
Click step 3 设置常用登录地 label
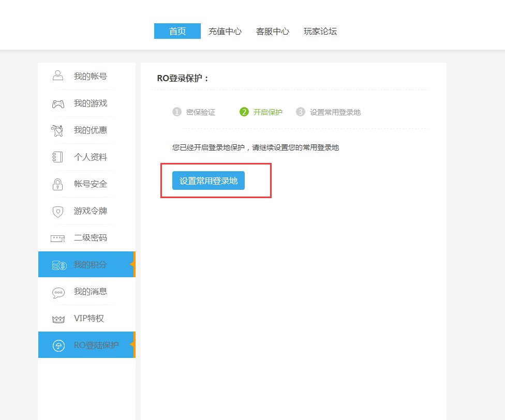335,112
